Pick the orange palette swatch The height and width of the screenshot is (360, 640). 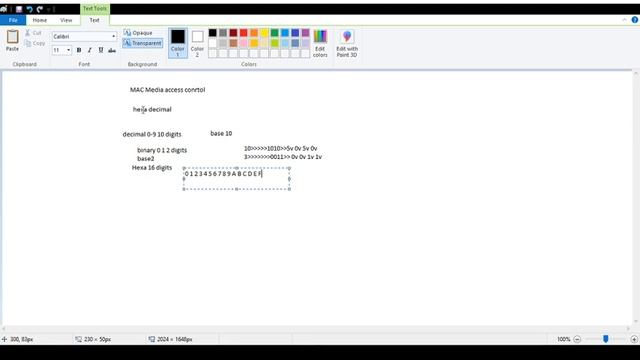point(254,33)
